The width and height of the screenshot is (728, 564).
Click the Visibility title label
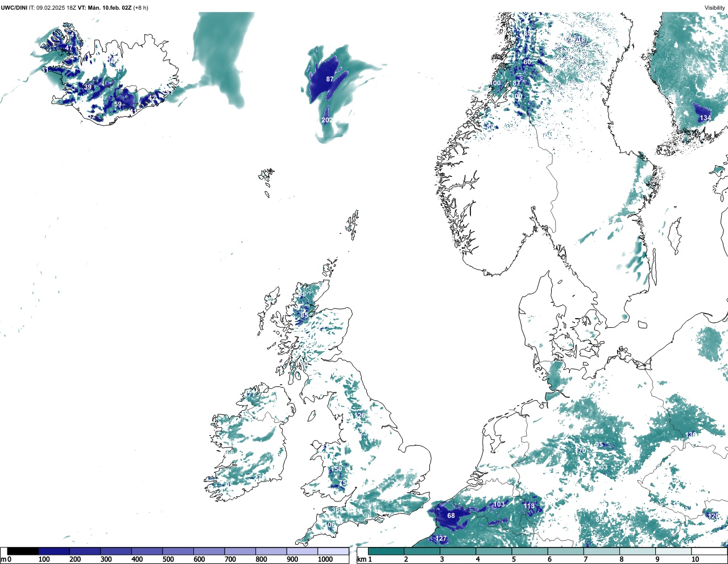pyautogui.click(x=715, y=7)
